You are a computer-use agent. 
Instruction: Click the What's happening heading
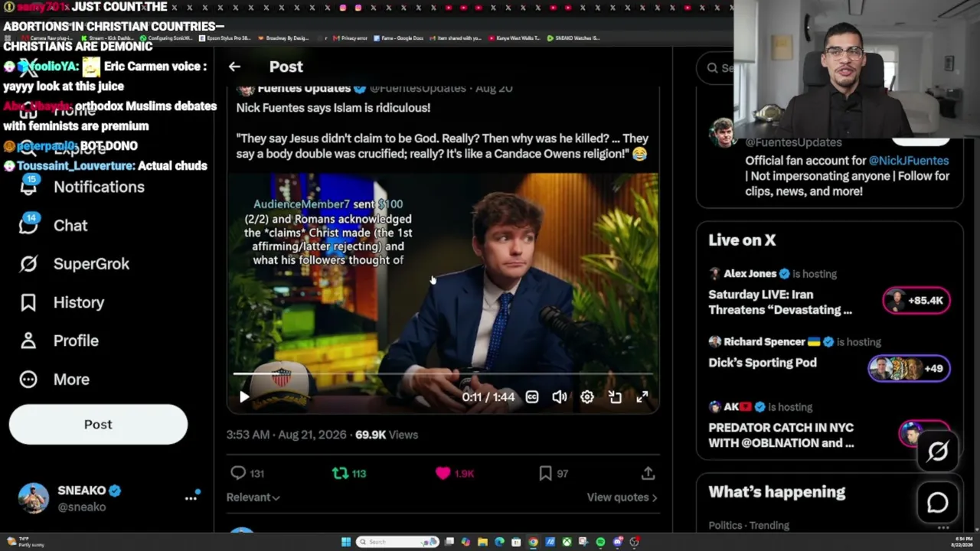pos(777,492)
